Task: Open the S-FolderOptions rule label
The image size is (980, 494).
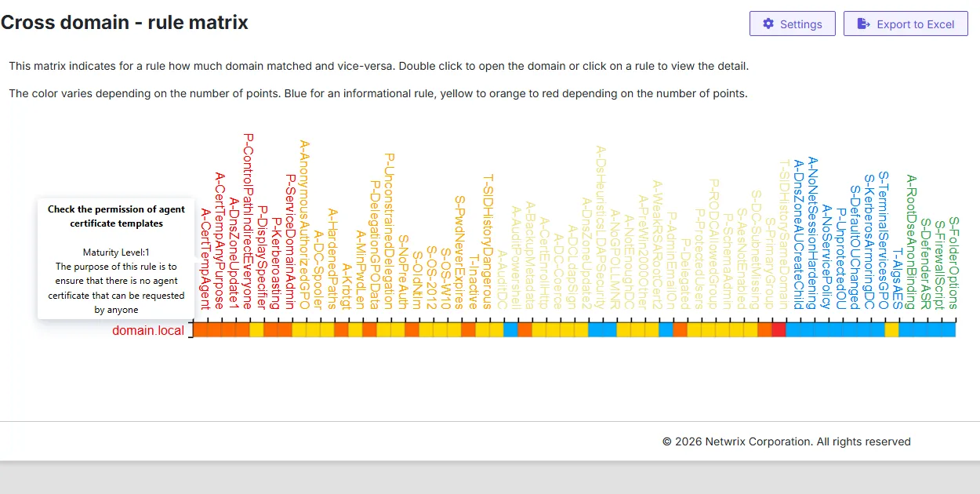Action: 953,263
